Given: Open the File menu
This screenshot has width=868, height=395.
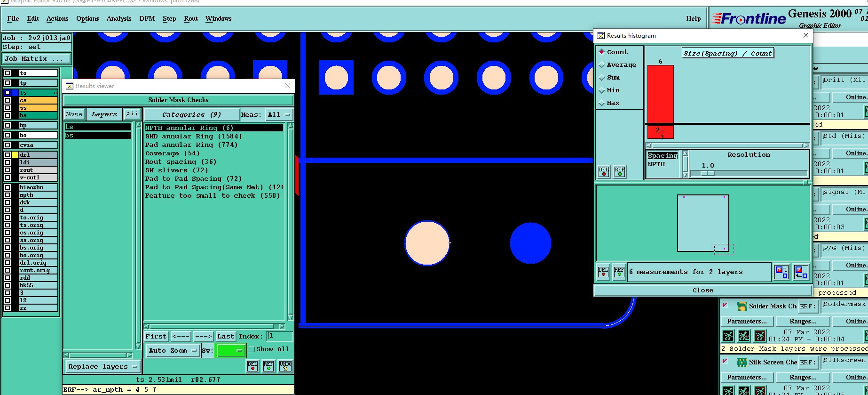Looking at the screenshot, I should (13, 19).
